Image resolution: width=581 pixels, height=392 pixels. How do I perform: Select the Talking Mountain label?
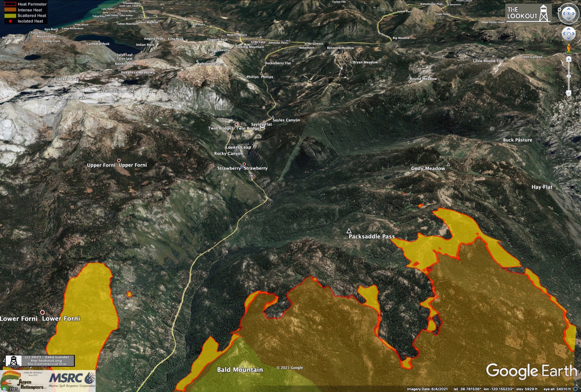tap(250, 47)
